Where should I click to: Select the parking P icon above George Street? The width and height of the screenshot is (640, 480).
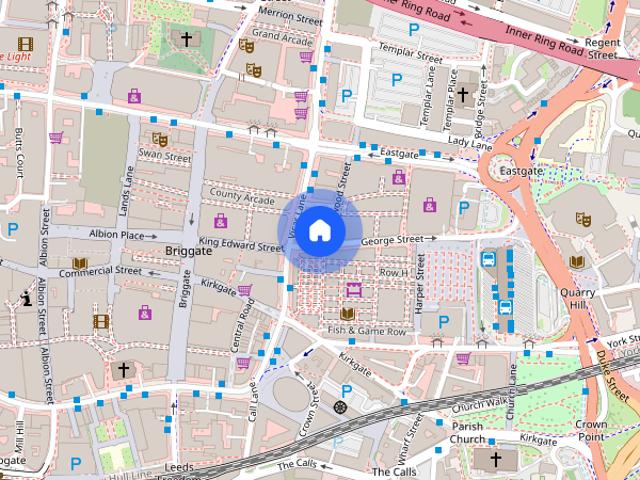[464, 208]
